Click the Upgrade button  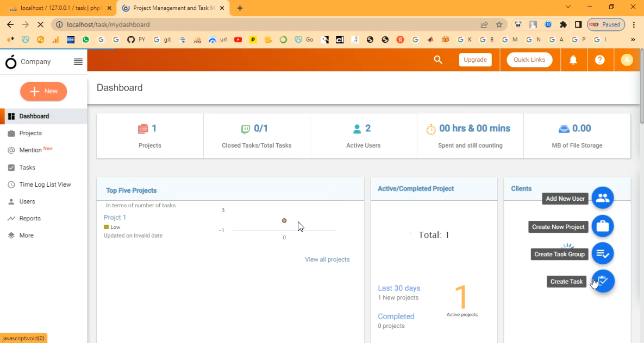475,60
